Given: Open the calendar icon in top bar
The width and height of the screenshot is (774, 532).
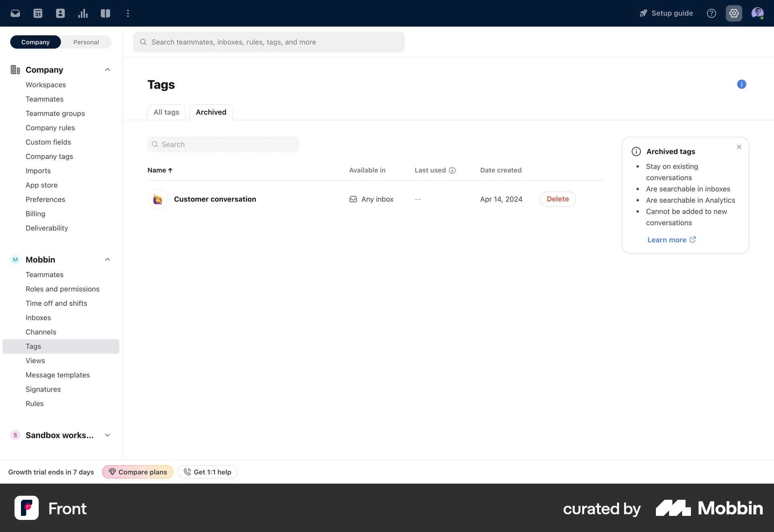Looking at the screenshot, I should 38,13.
